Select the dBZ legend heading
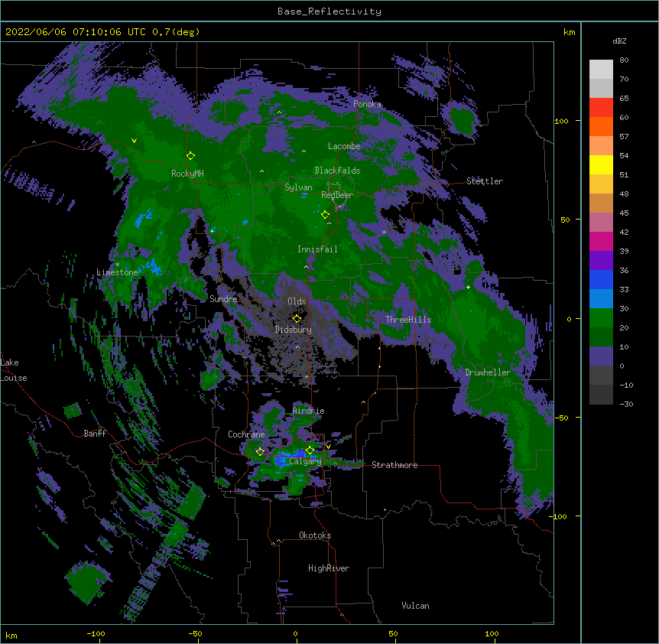The image size is (659, 644). click(x=619, y=41)
